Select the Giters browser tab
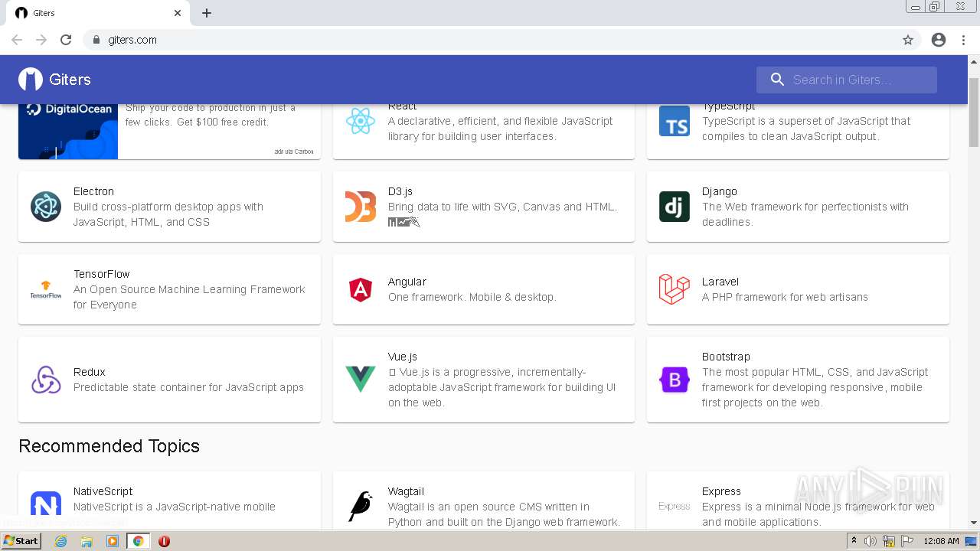The width and height of the screenshot is (980, 551). click(97, 13)
